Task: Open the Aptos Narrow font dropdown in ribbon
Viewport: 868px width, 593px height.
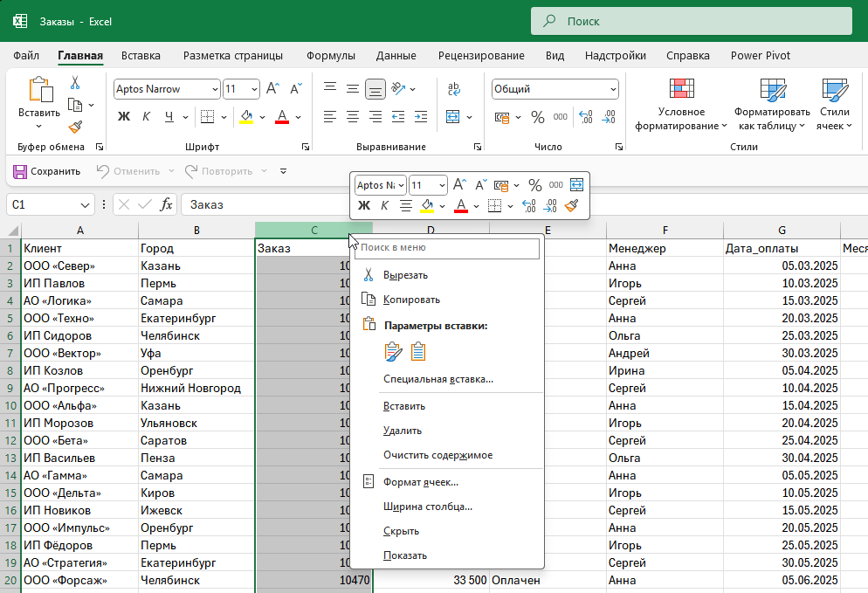Action: tap(215, 89)
